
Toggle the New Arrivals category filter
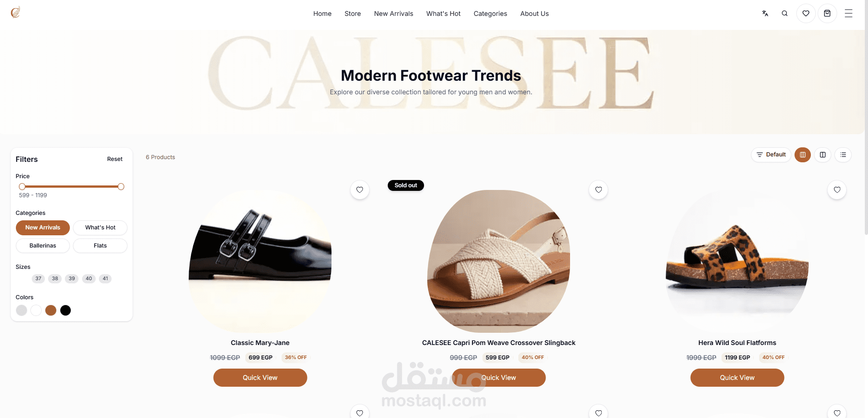(x=43, y=228)
